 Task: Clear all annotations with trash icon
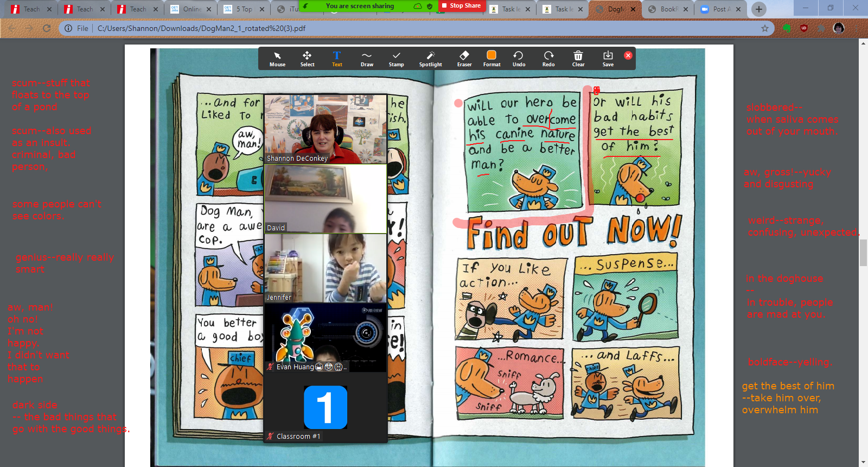point(578,59)
